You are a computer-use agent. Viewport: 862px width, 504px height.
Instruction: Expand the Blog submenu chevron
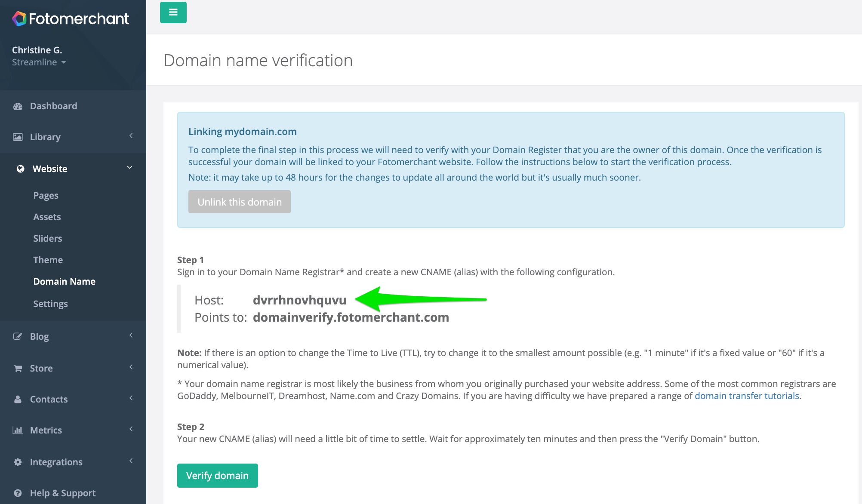(131, 335)
